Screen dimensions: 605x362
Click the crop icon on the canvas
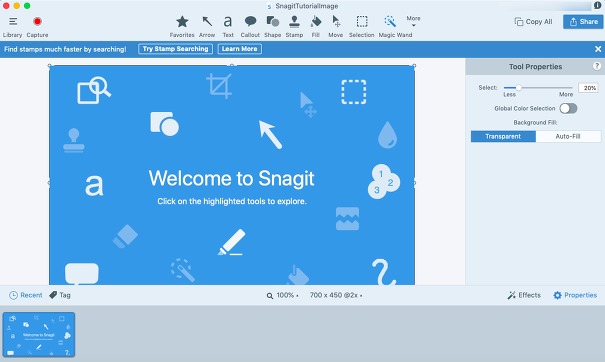(219, 86)
